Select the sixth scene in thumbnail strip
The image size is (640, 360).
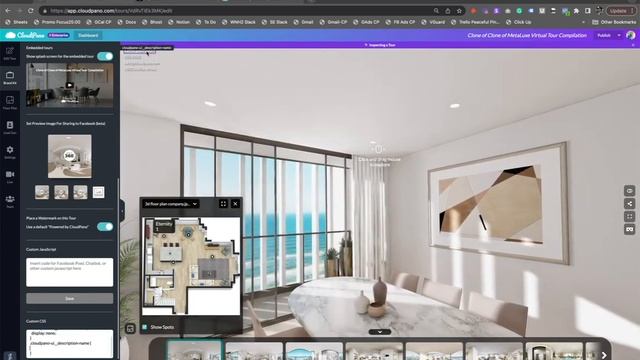(494, 351)
